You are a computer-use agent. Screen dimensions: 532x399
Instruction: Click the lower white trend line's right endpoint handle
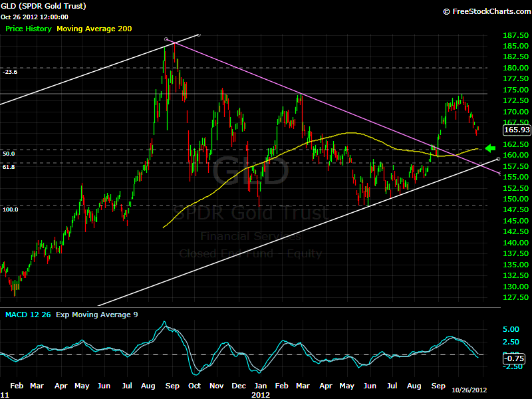(x=498, y=159)
